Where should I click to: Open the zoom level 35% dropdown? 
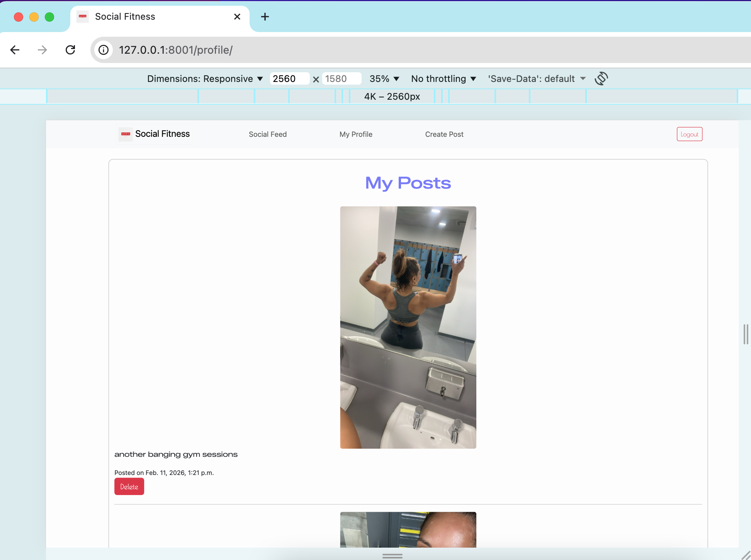click(384, 78)
